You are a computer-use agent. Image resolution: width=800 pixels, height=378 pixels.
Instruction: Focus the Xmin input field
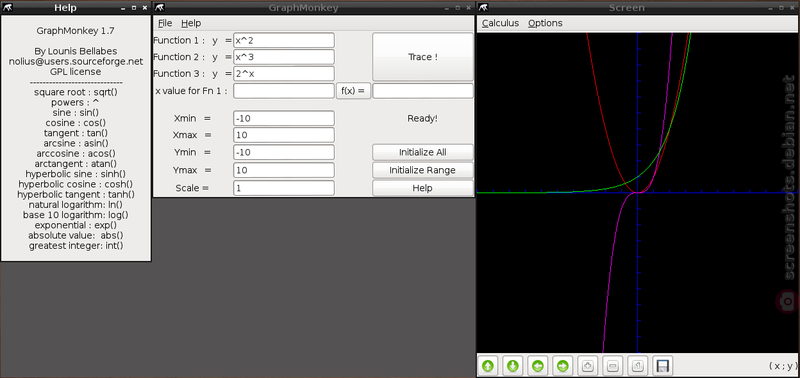click(x=284, y=118)
